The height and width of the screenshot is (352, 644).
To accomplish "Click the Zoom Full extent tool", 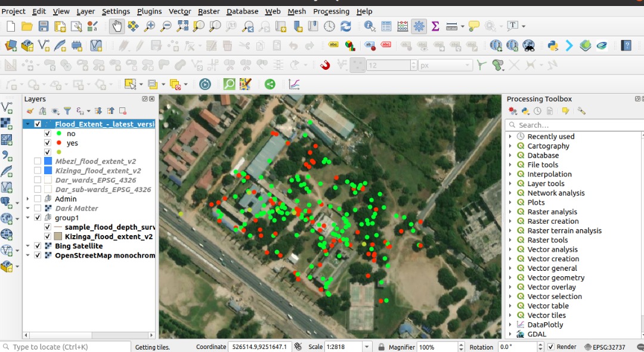I will click(x=182, y=26).
